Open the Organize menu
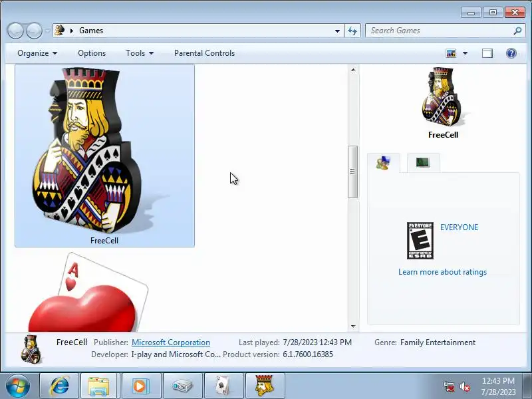The width and height of the screenshot is (532, 399). [x=37, y=53]
